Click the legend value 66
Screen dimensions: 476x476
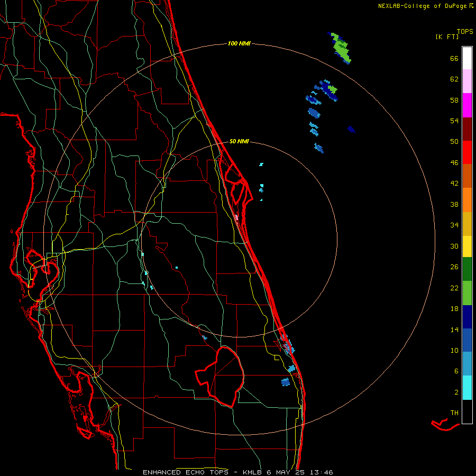(454, 58)
